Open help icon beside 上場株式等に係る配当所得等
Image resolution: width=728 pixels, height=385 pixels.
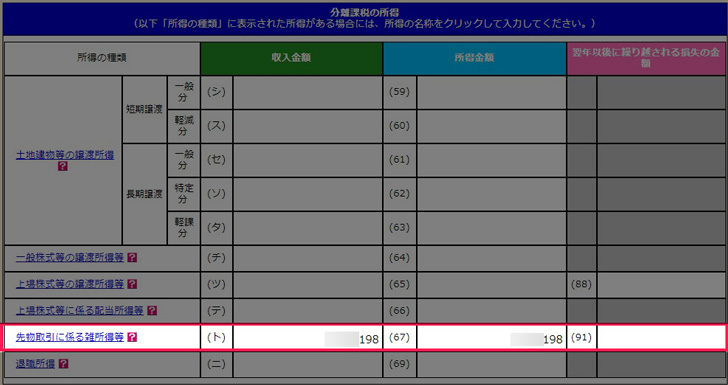tap(152, 311)
